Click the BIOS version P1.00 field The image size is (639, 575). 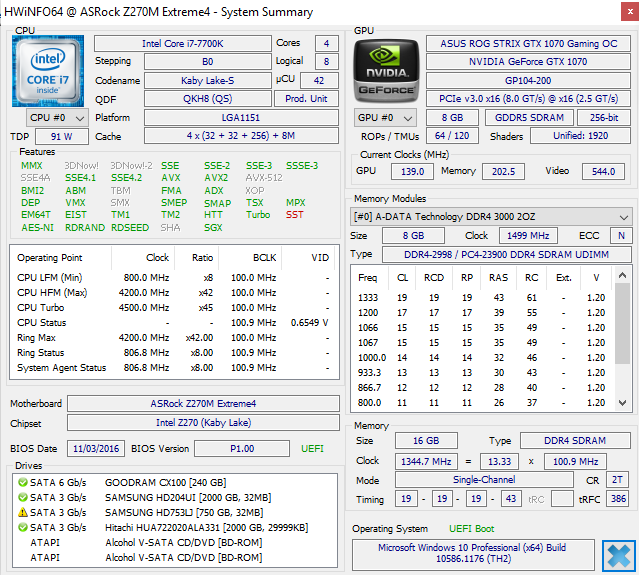(242, 449)
